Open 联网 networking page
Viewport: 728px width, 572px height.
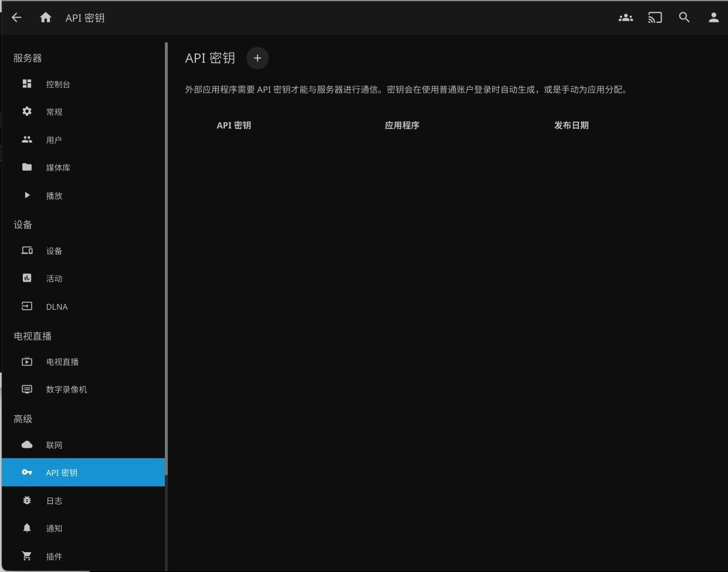click(83, 445)
